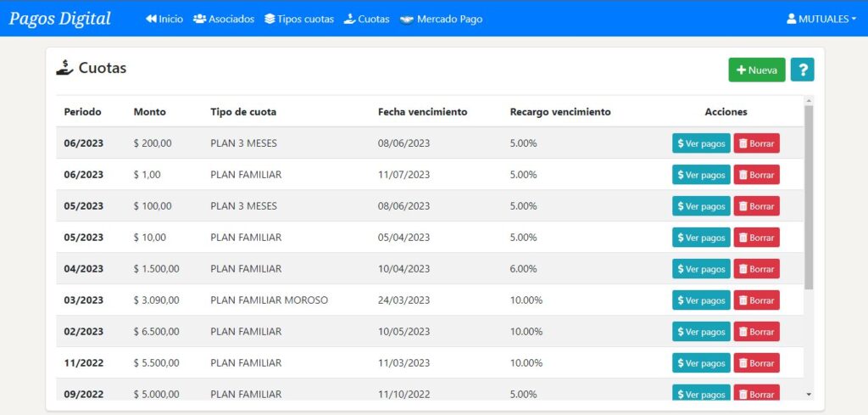Screen dimensions: 868x415
Task: Click the Inicio double-arrow icon in navbar
Action: [x=151, y=19]
